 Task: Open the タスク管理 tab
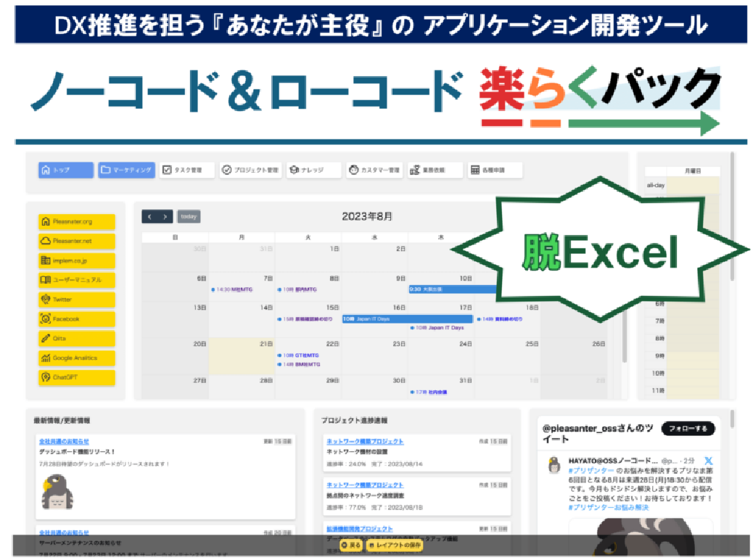[187, 170]
